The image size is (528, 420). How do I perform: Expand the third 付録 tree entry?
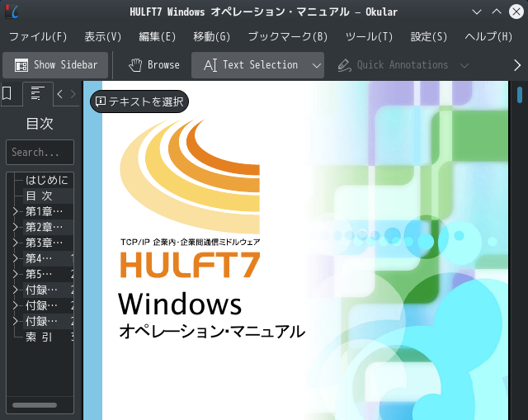(x=15, y=321)
